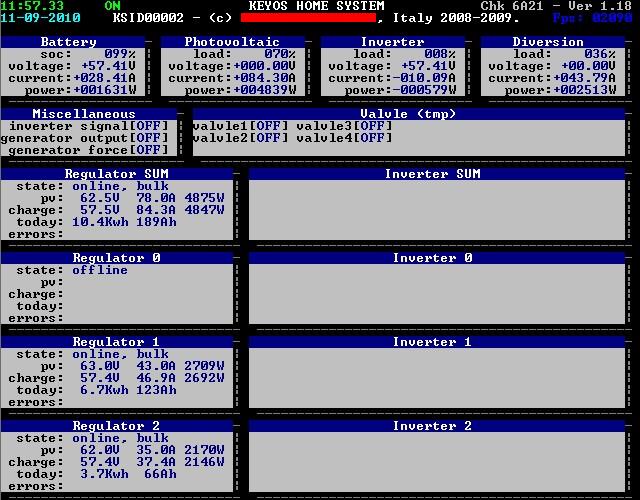Select Inverter power -000579W
This screenshot has width=640, height=500.
pyautogui.click(x=424, y=90)
